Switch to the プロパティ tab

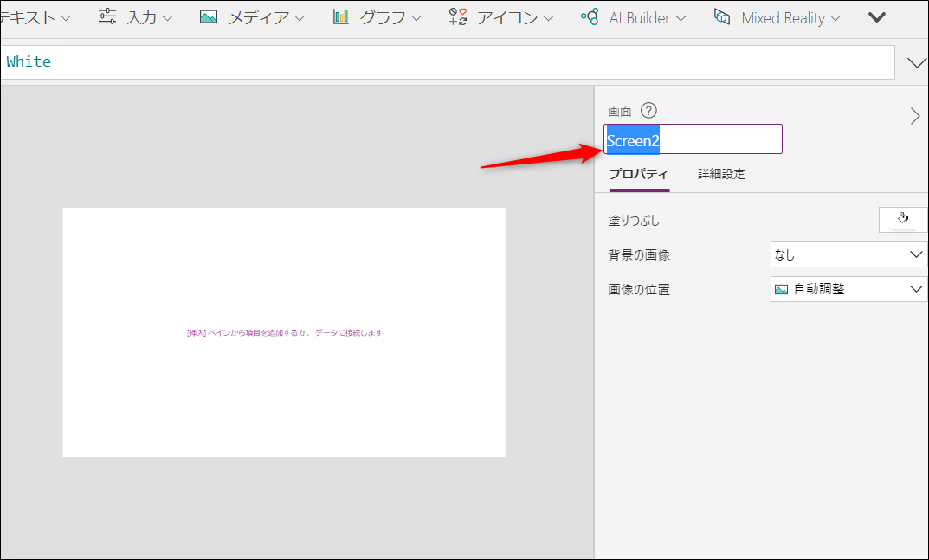pos(639,174)
